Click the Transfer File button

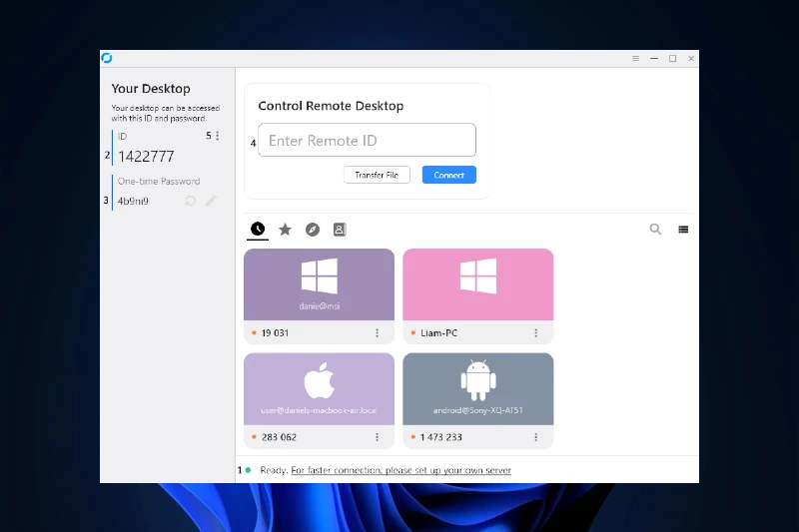[377, 175]
